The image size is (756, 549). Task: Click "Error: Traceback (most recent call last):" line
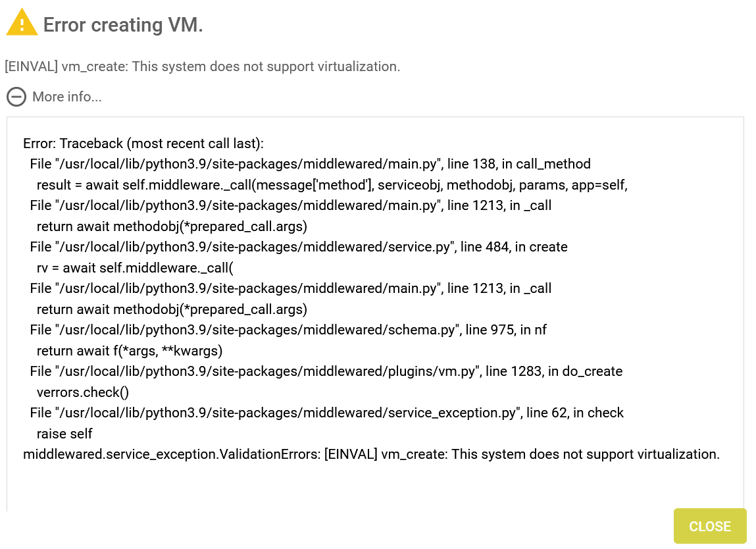(x=143, y=144)
